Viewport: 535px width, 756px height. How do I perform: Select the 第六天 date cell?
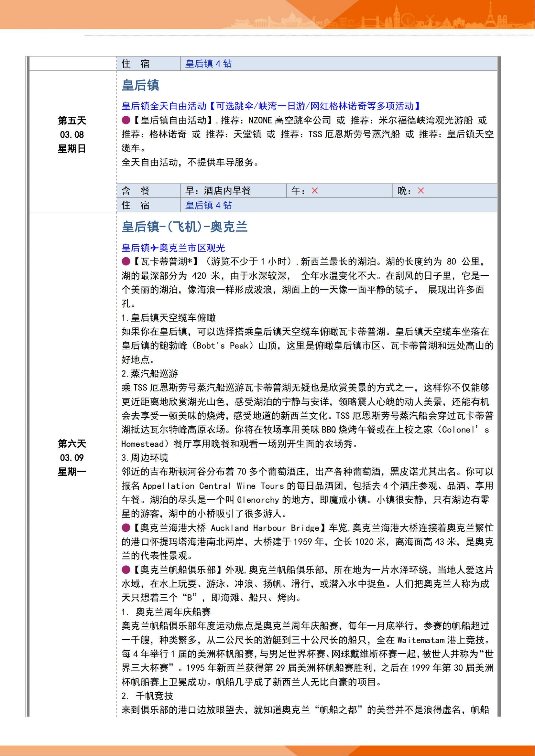[72, 458]
